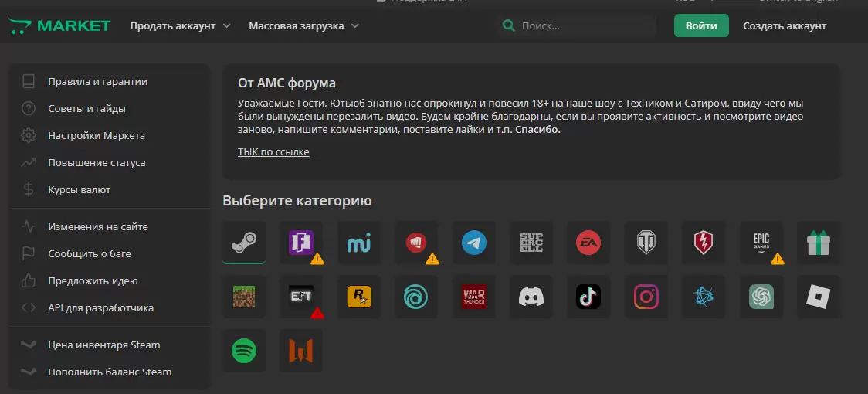Choose the Spotify category icon

(x=244, y=351)
